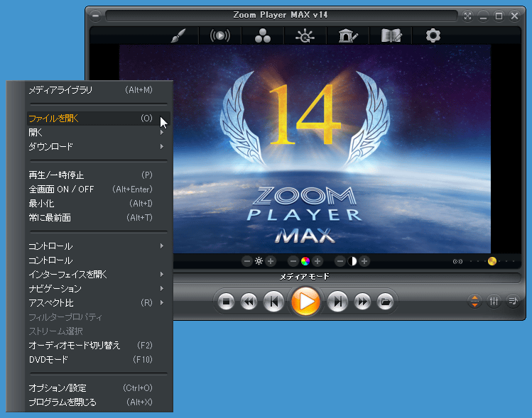Toggle 常に最前面 menu item
The image size is (532, 418).
click(x=99, y=218)
